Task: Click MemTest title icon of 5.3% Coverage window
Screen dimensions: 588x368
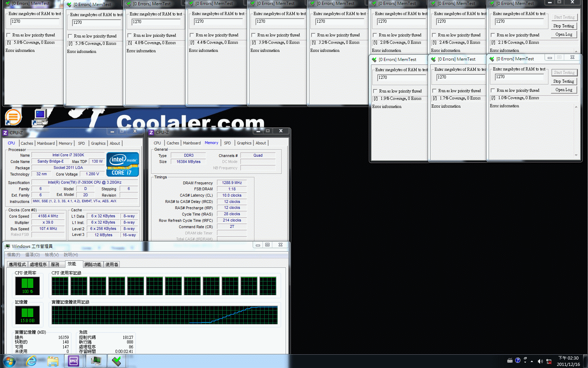Action: [69, 5]
